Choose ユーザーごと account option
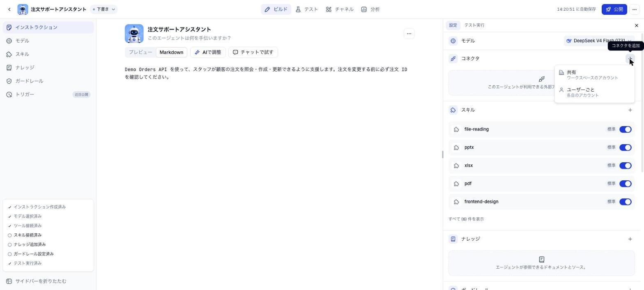644x290 pixels. click(x=594, y=92)
